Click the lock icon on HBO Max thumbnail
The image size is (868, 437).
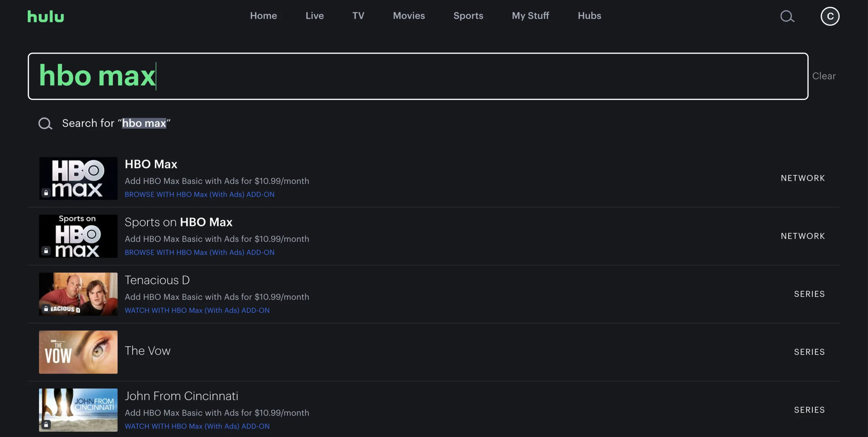46,193
